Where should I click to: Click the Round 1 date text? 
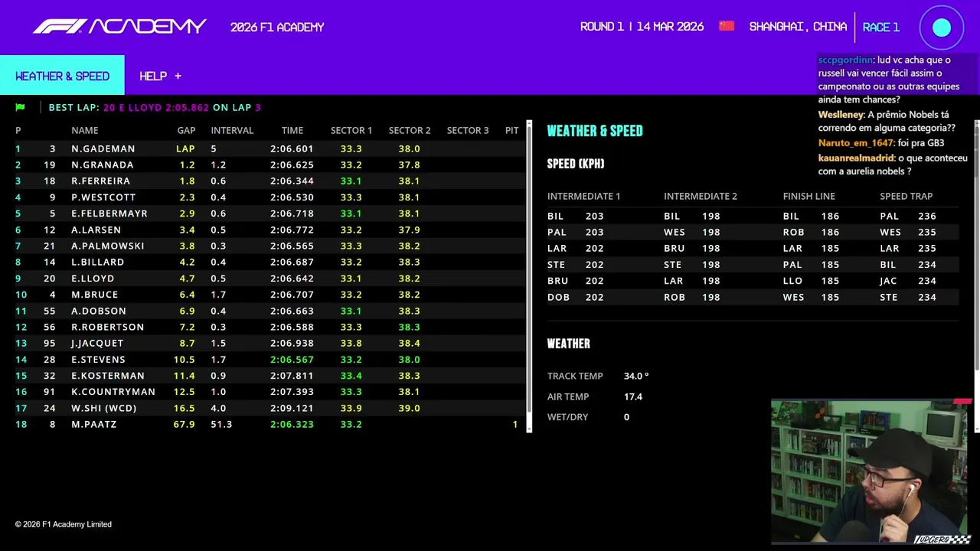[642, 27]
